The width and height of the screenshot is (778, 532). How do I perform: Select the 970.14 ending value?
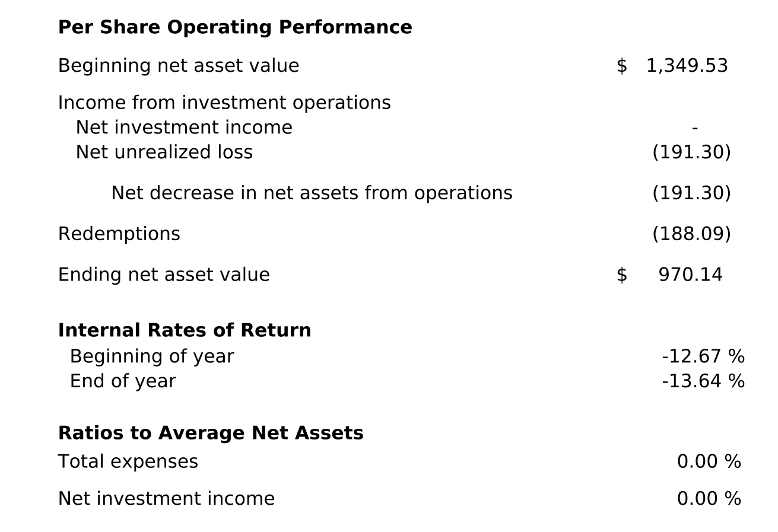click(x=690, y=275)
